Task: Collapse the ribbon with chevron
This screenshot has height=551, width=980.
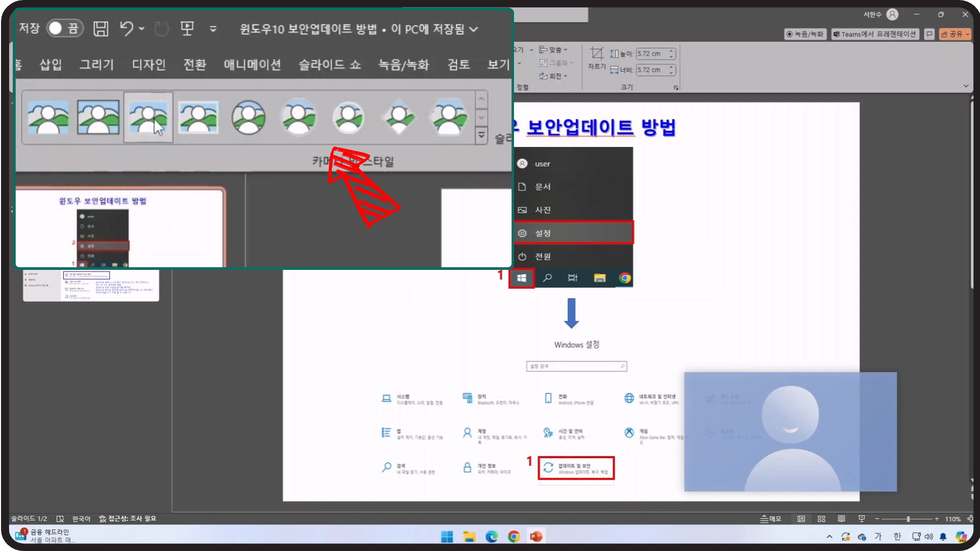Action: (x=966, y=86)
